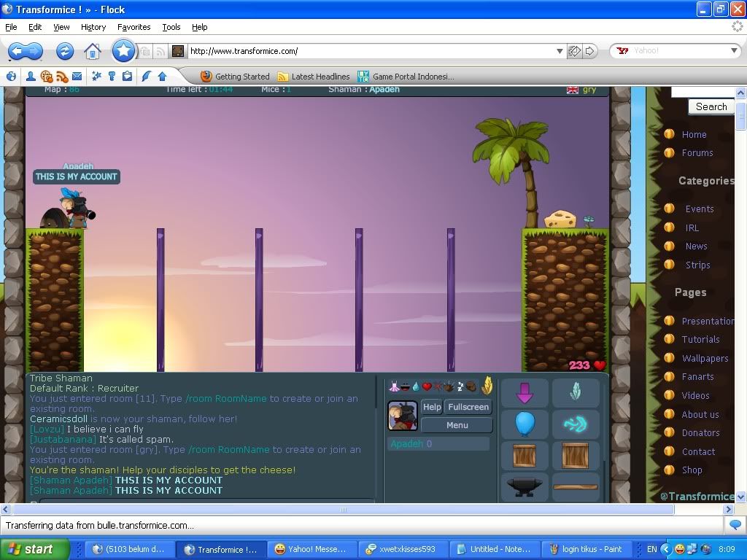This screenshot has height=560, width=747.
Task: Select the blue balloon shaman item
Action: [x=525, y=424]
